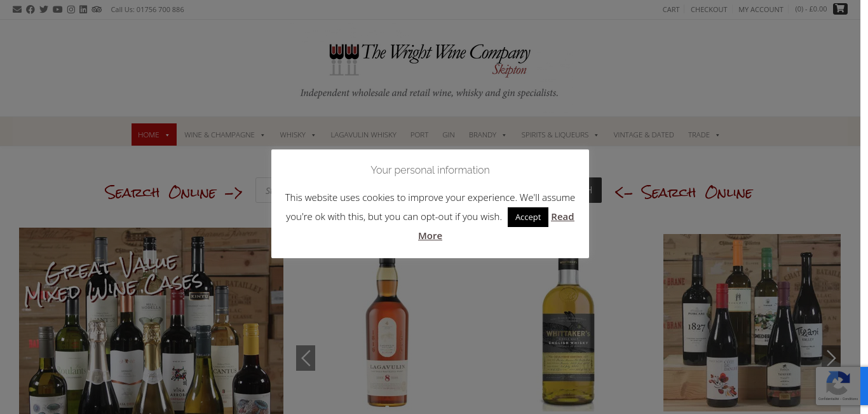The width and height of the screenshot is (868, 414).
Task: Open the LinkedIn icon
Action: (x=83, y=10)
